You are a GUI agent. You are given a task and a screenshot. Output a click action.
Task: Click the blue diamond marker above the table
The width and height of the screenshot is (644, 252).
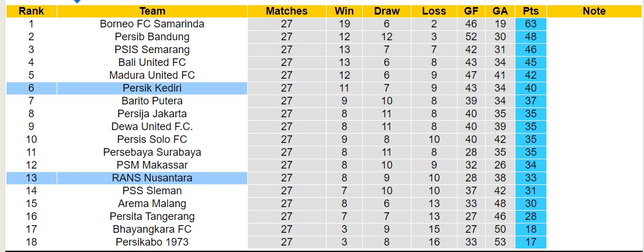click(77, 2)
